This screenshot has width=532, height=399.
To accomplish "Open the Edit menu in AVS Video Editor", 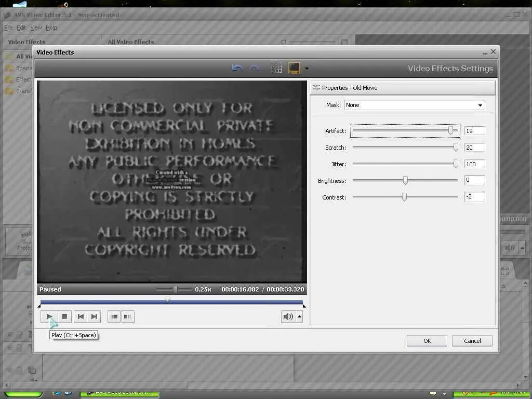I will click(x=21, y=28).
